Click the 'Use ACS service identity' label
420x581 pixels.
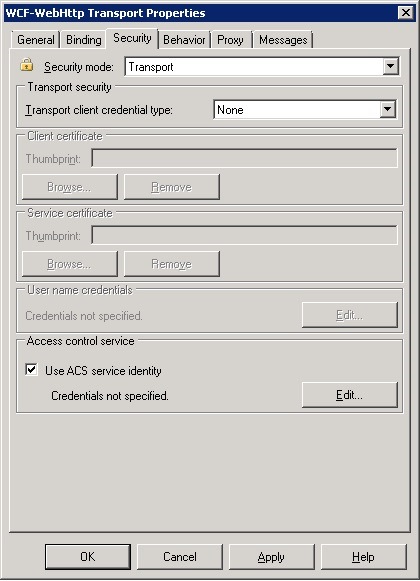coord(103,371)
